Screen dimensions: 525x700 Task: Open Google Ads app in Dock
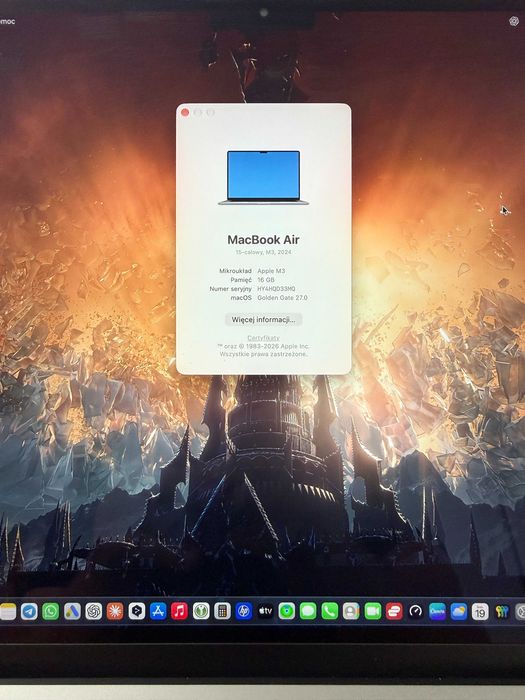pos(72,611)
